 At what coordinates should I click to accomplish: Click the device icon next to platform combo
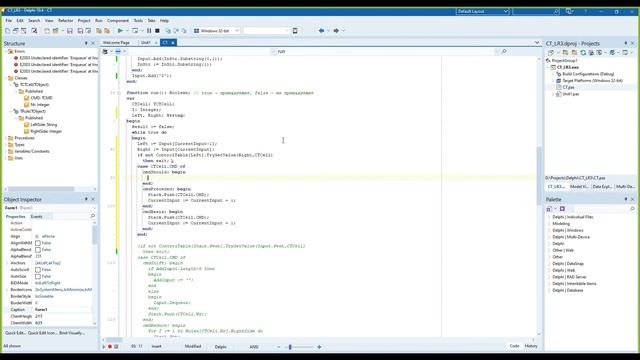[x=295, y=31]
